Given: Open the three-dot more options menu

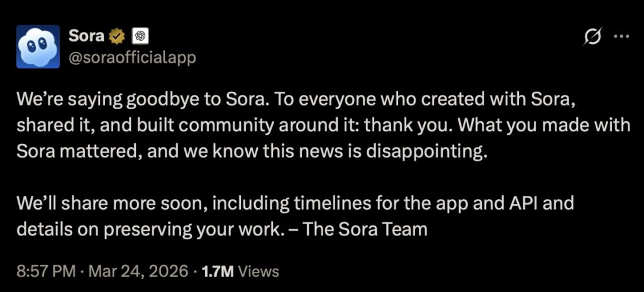Looking at the screenshot, I should (621, 37).
